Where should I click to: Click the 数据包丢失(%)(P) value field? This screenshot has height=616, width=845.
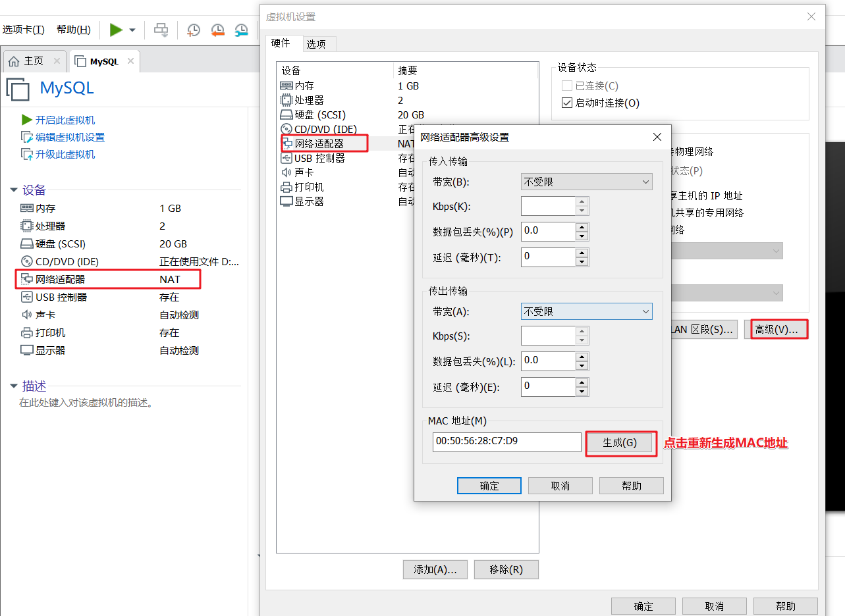(x=548, y=231)
